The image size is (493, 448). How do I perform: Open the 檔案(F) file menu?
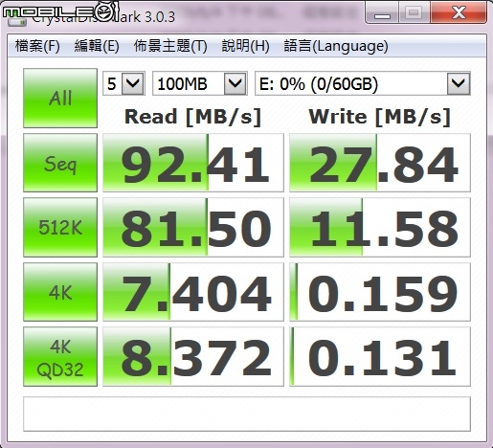tap(37, 46)
